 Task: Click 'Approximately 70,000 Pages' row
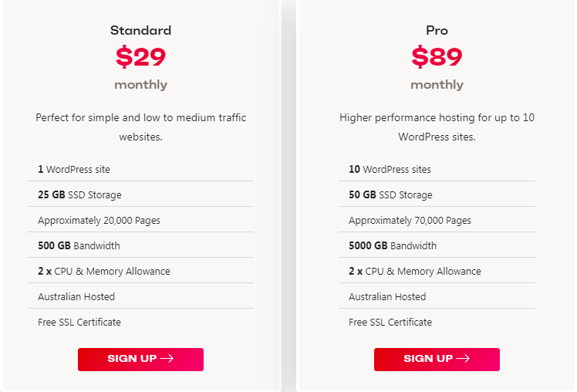coord(437,220)
